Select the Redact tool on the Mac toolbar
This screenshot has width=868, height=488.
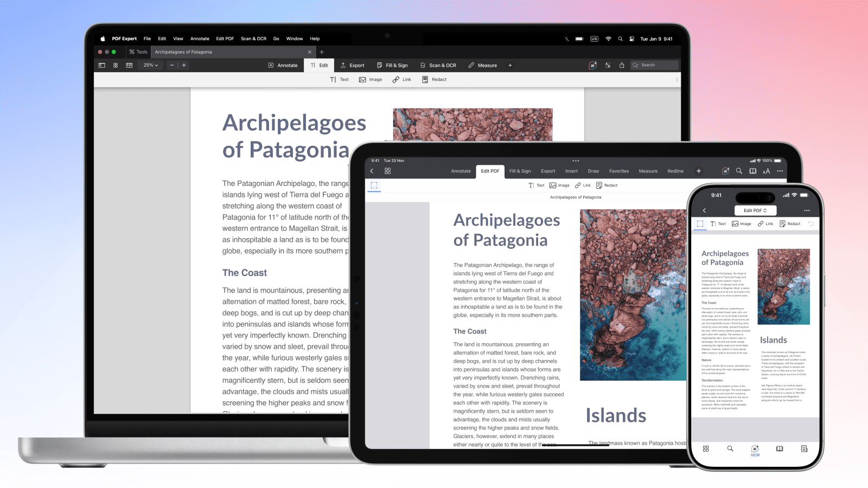[x=434, y=80]
